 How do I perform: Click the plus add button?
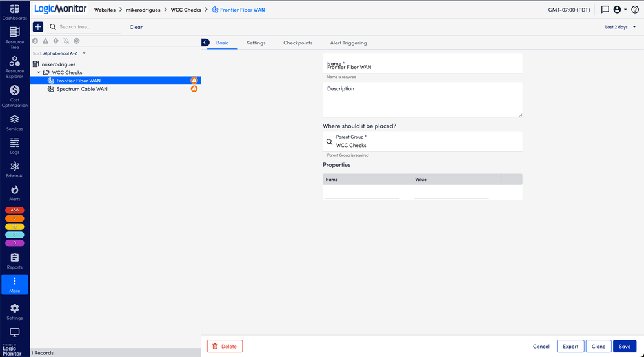(x=38, y=26)
